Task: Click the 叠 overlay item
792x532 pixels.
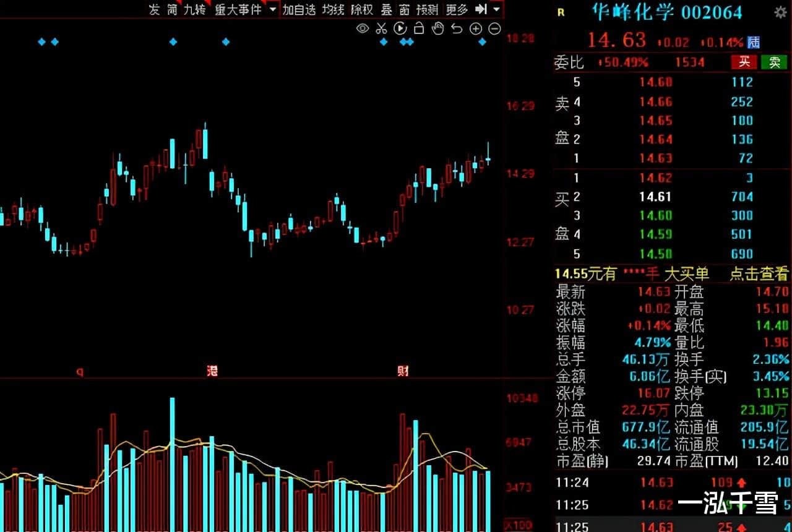Action: point(386,9)
